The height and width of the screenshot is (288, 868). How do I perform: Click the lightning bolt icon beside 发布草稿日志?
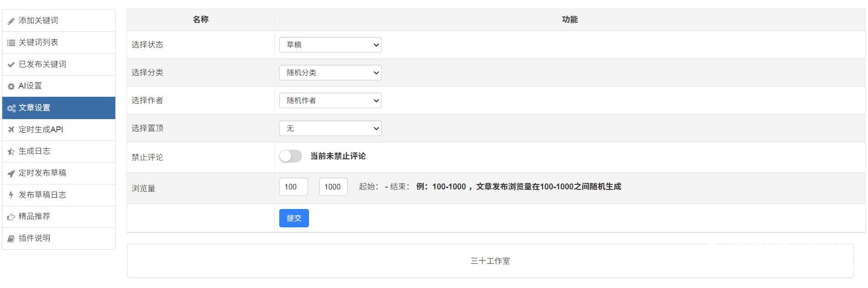11,195
